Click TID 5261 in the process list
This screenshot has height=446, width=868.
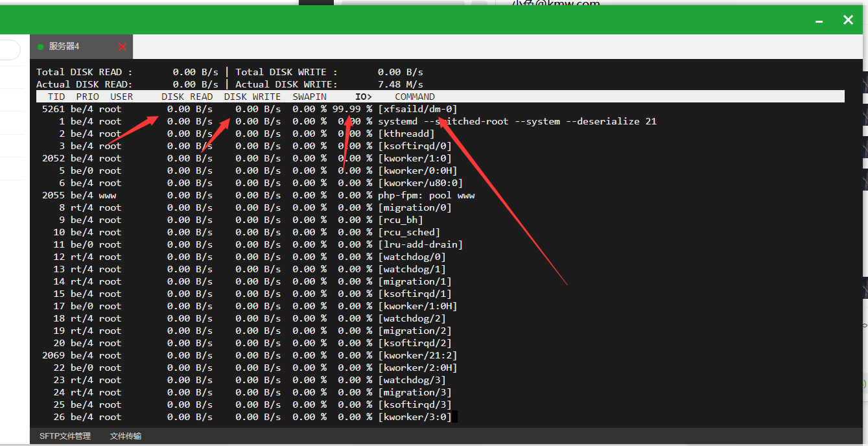[53, 109]
